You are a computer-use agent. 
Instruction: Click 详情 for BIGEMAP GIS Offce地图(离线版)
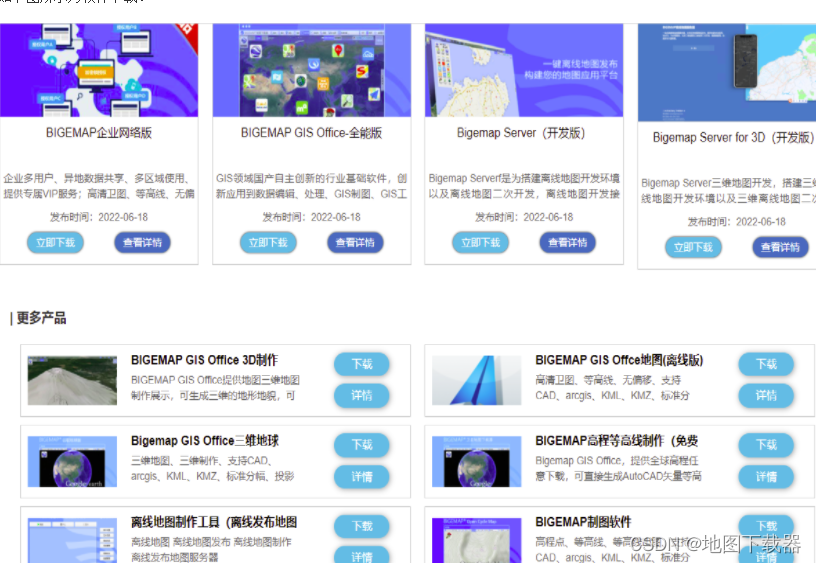pyautogui.click(x=766, y=395)
